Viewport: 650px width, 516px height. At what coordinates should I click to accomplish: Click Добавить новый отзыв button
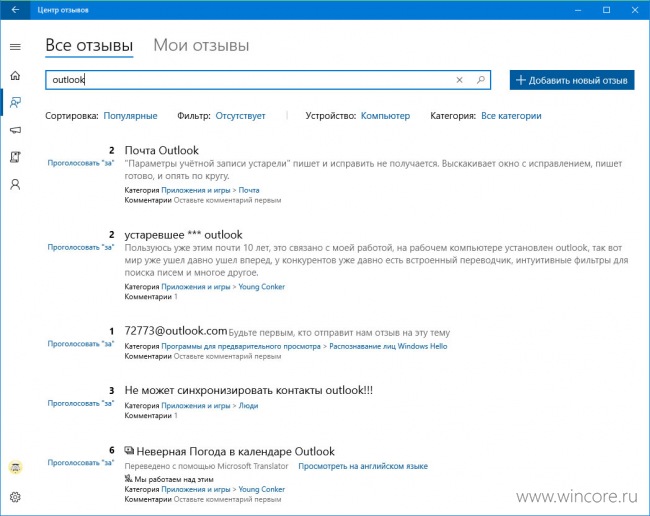572,80
